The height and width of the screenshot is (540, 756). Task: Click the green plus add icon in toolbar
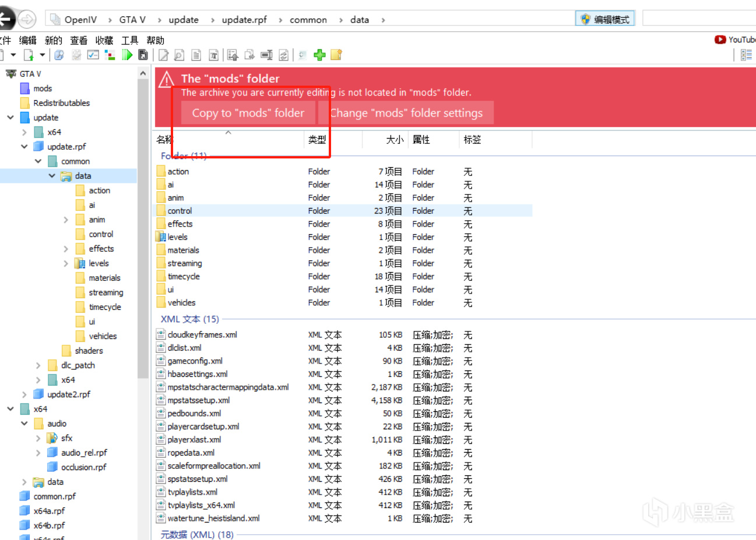pyautogui.click(x=319, y=55)
